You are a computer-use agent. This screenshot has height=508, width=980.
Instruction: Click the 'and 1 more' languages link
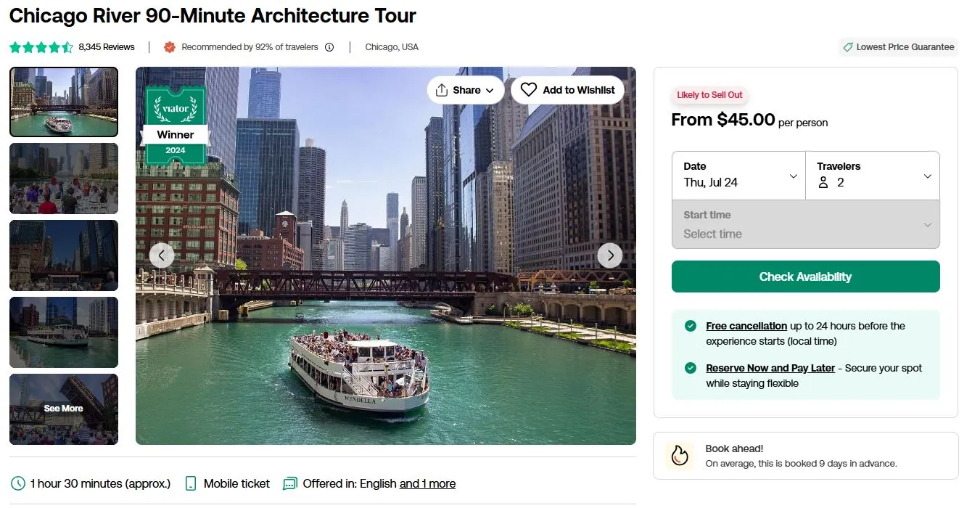click(x=427, y=483)
